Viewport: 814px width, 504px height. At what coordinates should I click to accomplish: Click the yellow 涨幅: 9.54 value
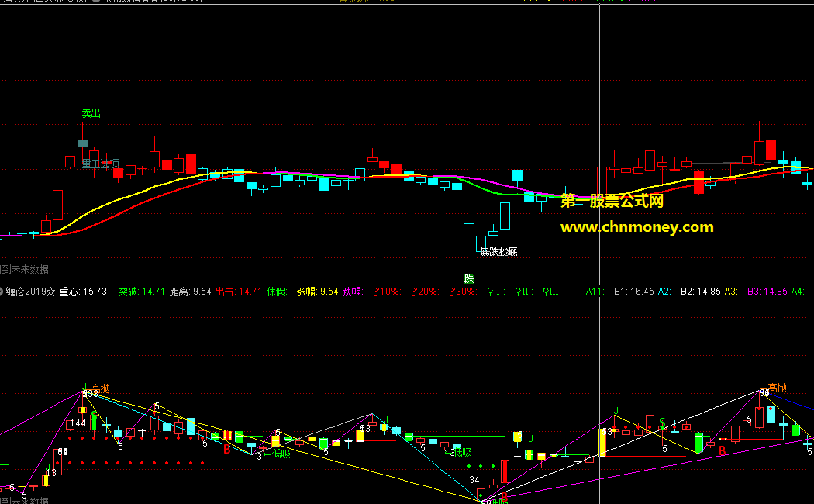(317, 292)
